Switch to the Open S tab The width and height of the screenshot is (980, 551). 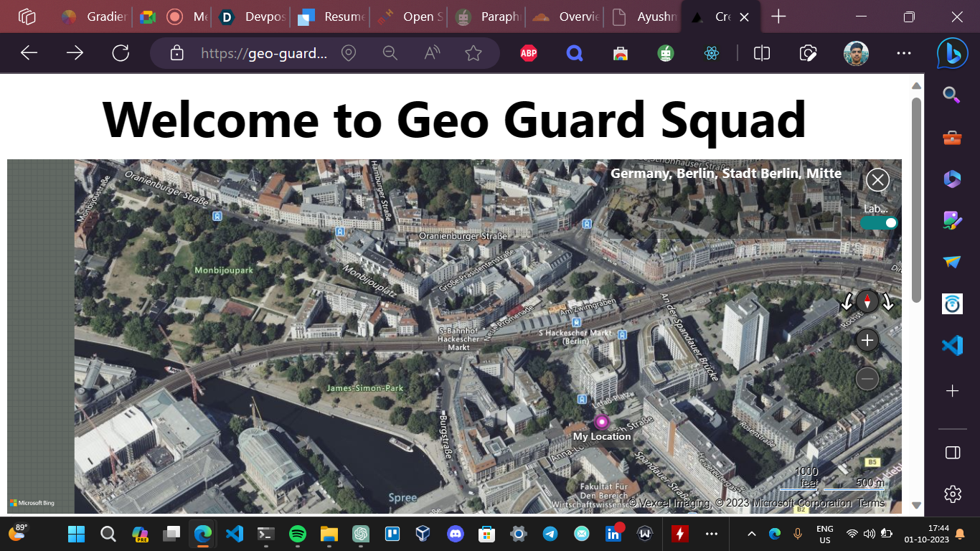[x=410, y=17]
